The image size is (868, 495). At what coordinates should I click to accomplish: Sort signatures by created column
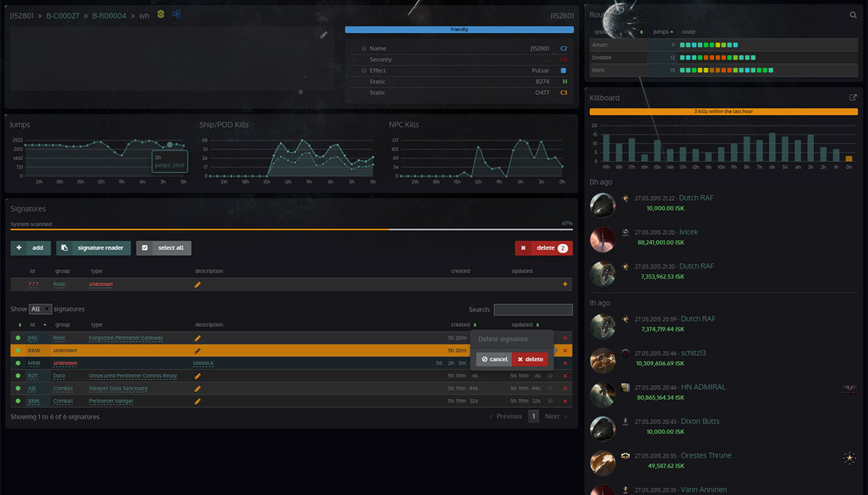pyautogui.click(x=463, y=325)
